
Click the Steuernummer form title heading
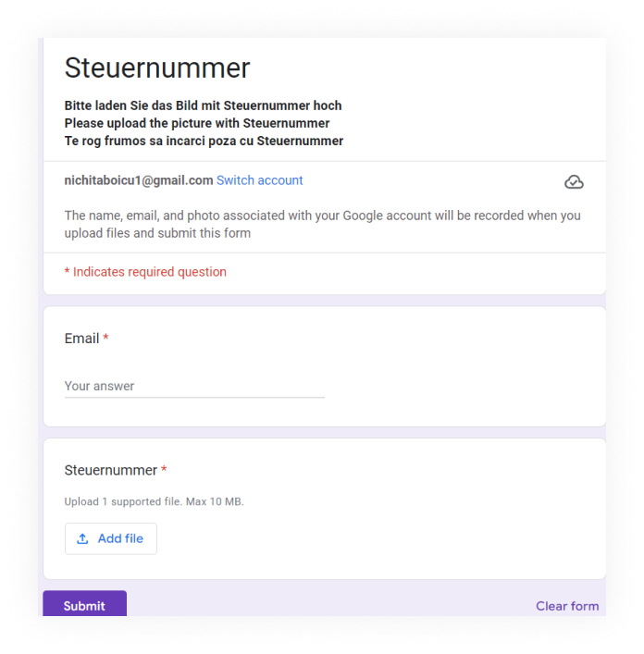157,68
